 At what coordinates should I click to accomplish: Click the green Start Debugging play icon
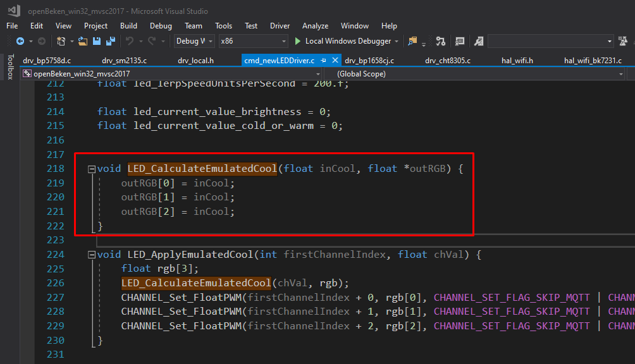pyautogui.click(x=298, y=41)
